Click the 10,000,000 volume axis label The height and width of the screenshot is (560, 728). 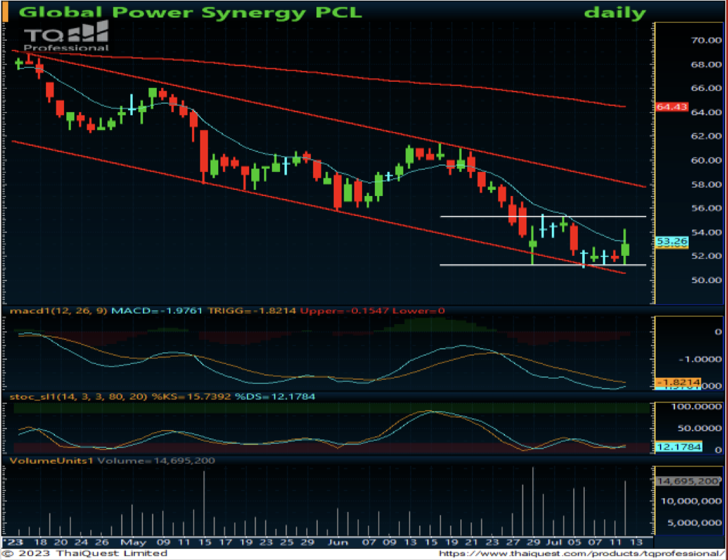[x=692, y=501]
